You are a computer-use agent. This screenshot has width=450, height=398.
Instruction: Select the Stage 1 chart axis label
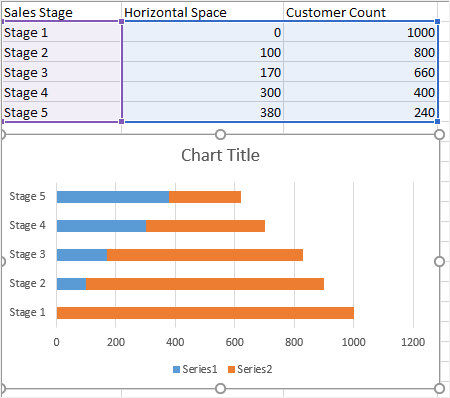[x=27, y=313]
